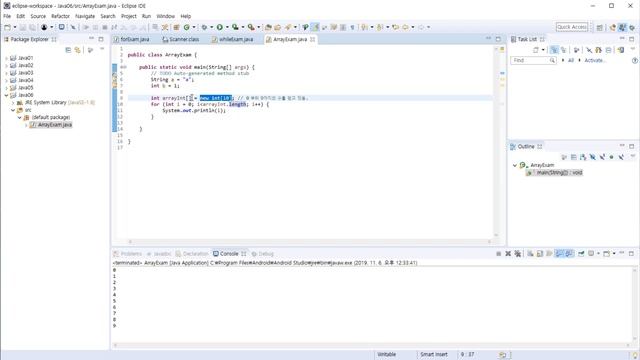640x360 pixels.
Task: Toggle Mark Occurrences in main toolbar
Action: [315, 27]
